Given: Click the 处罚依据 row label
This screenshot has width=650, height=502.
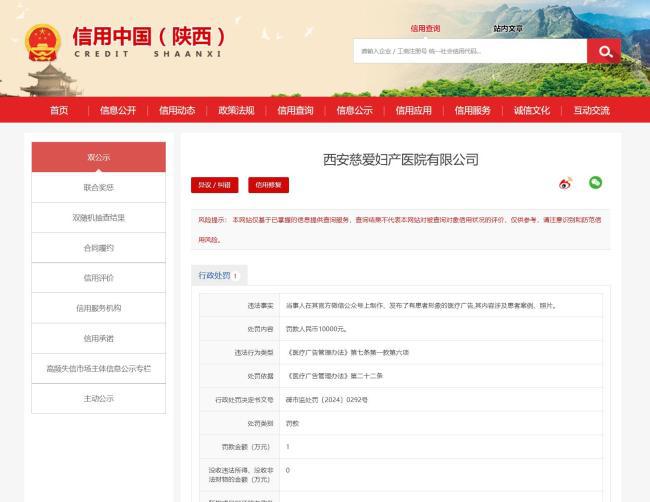Looking at the screenshot, I should point(260,376).
